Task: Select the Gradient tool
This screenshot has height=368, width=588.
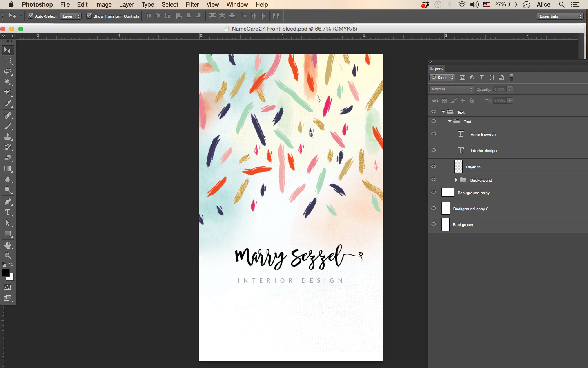Action: tap(8, 169)
